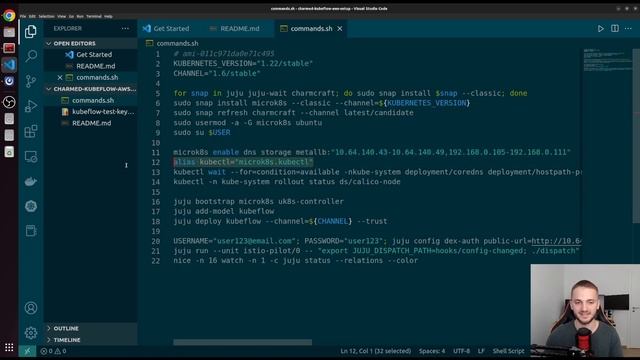Click commands.sh in the breadcrumb bar
The width and height of the screenshot is (640, 360).
[177, 43]
